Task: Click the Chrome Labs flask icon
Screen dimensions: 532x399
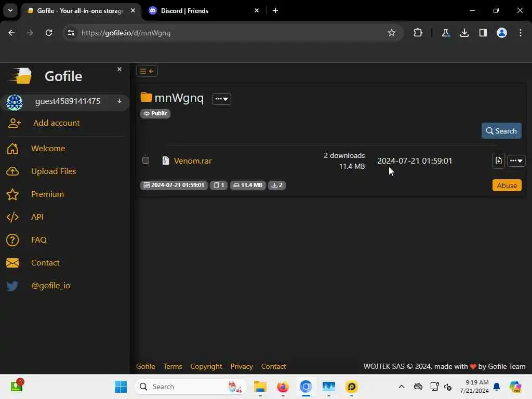Action: (x=445, y=33)
